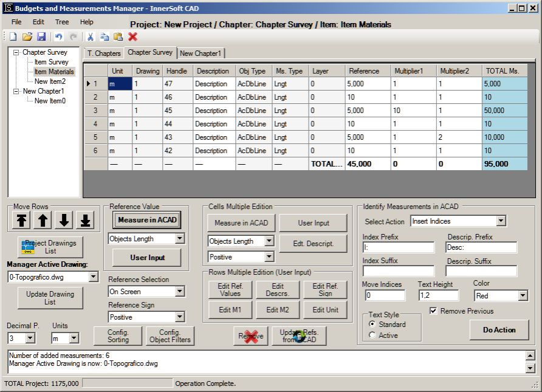Image resolution: width=542 pixels, height=392 pixels.
Task: Open the Tree menu
Action: [x=61, y=22]
